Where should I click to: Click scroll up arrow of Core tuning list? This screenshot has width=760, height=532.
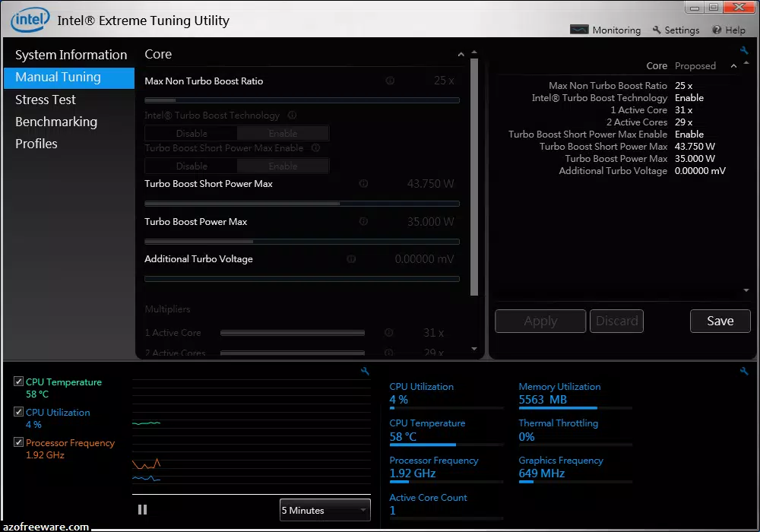click(474, 52)
